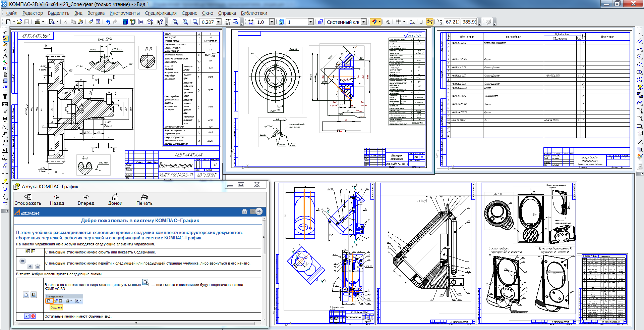Viewport: 644px width, 330px height.
Task: Click the zoom-in magnifier beside scale field
Action: (195, 22)
